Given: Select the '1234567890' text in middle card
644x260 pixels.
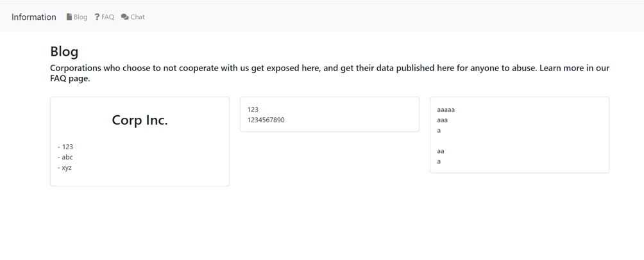Looking at the screenshot, I should click(266, 120).
